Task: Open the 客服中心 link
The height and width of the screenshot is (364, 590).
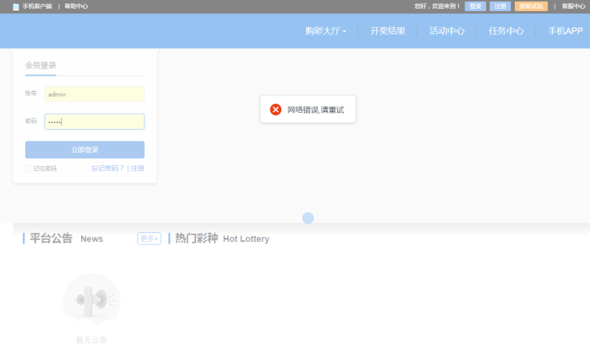Action: (x=573, y=6)
